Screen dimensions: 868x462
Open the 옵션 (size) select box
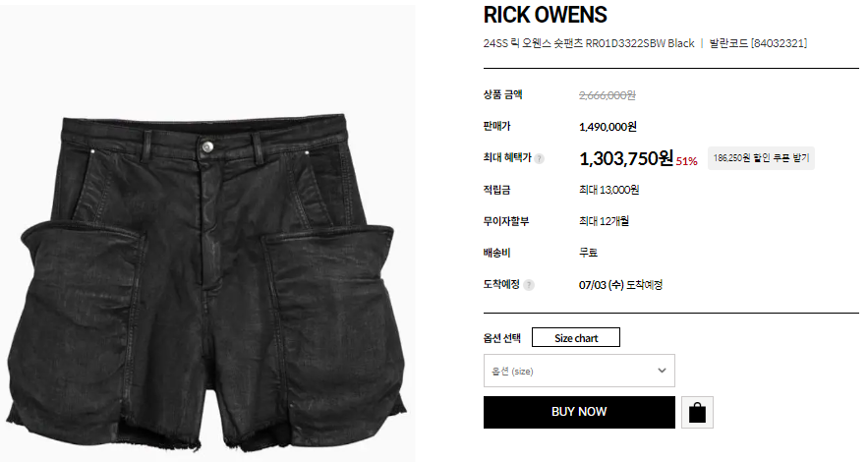(x=579, y=371)
